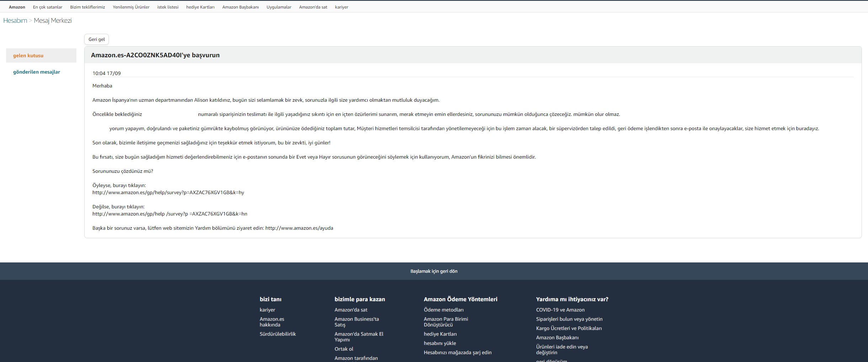Click the message timestamp 10:04 17/09
868x362 pixels.
pos(107,73)
